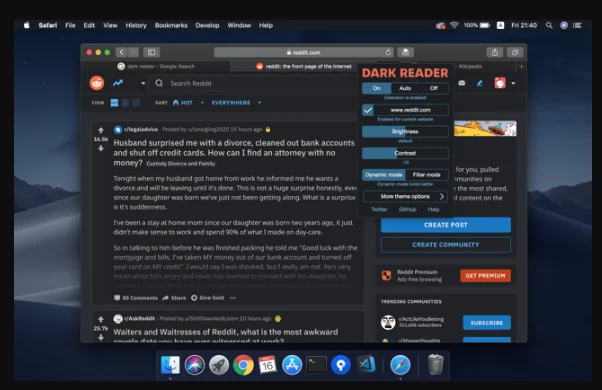Open the History menu
This screenshot has height=390, width=602.
coord(136,25)
